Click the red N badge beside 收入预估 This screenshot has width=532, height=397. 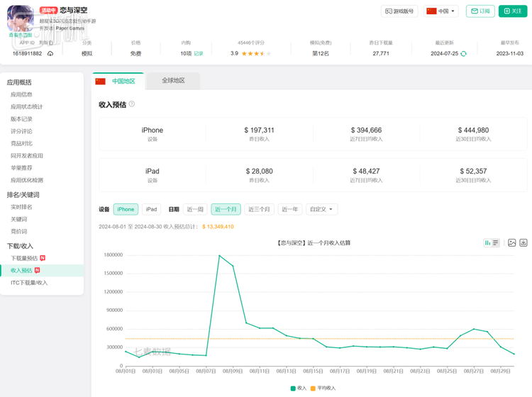pos(38,270)
